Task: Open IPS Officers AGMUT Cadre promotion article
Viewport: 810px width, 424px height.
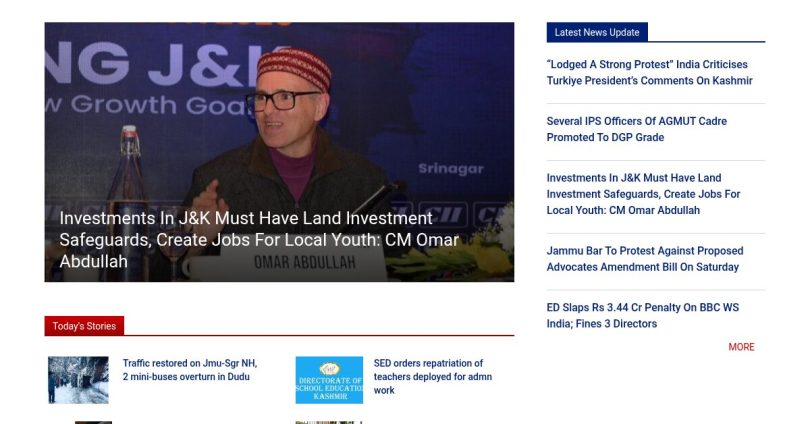Action: pos(636,129)
